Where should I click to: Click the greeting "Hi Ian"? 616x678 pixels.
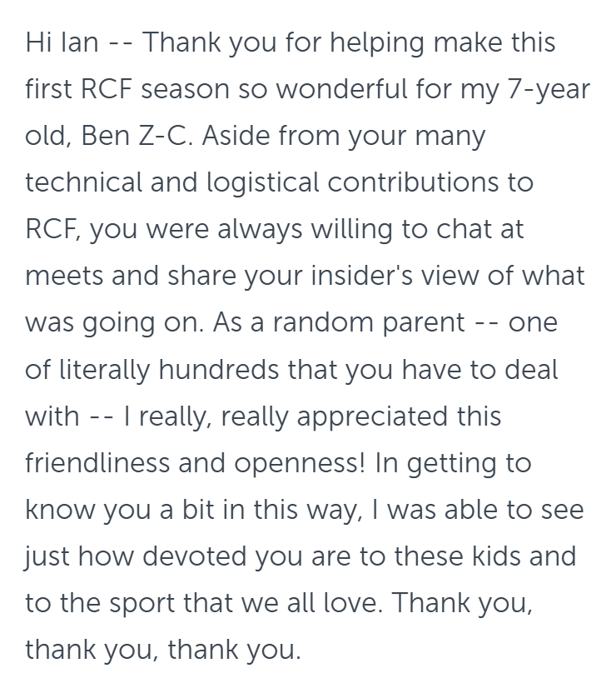coord(62,43)
